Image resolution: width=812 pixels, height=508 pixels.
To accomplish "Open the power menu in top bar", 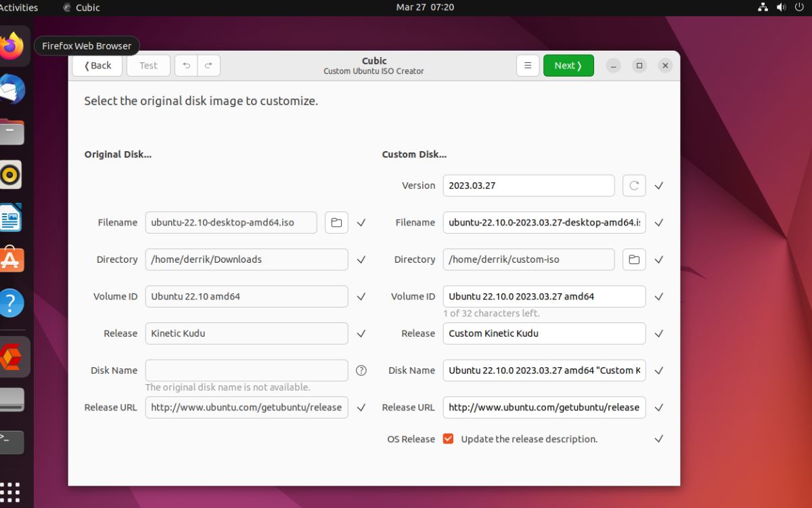I will (x=798, y=7).
